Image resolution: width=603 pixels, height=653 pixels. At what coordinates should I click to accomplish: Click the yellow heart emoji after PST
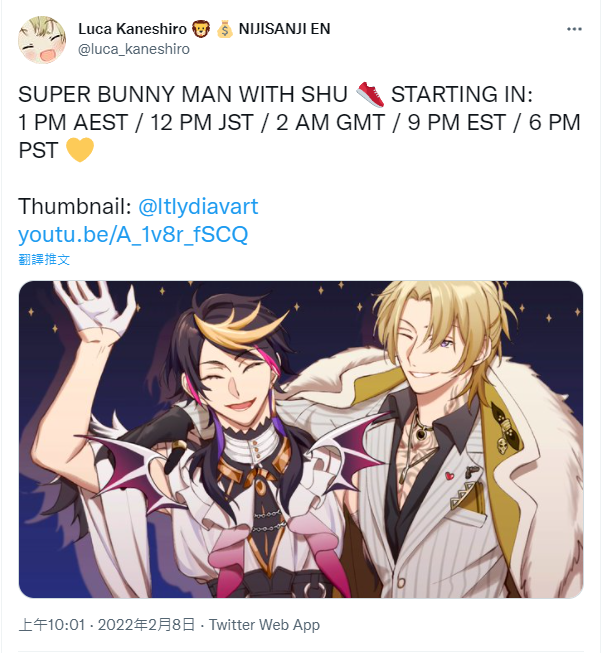click(80, 150)
